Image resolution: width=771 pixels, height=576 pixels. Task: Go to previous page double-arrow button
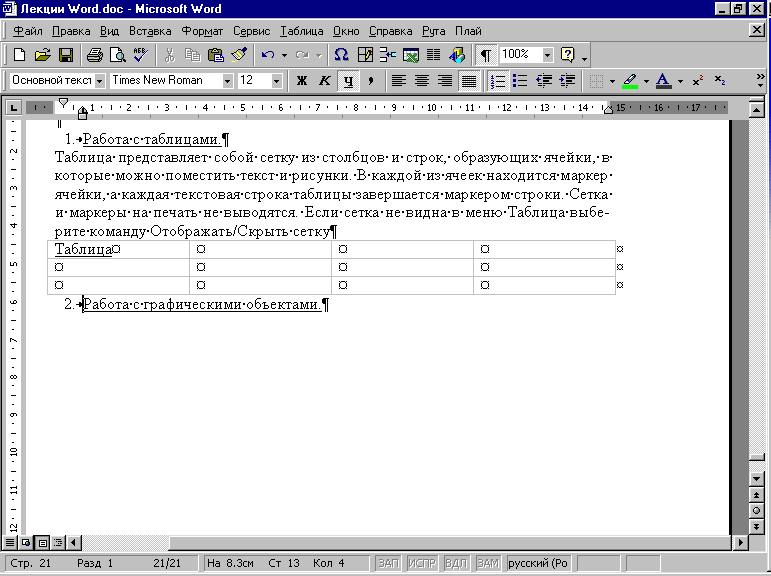pyautogui.click(x=757, y=495)
